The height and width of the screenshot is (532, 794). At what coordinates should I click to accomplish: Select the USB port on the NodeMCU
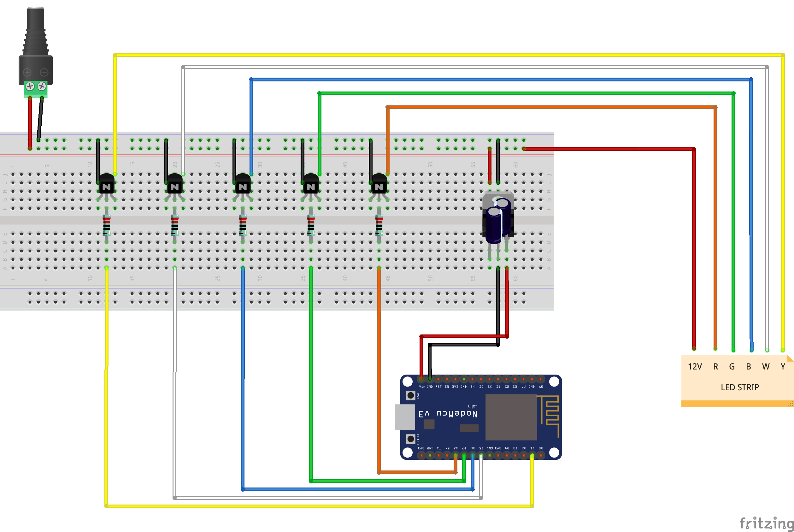pos(405,417)
